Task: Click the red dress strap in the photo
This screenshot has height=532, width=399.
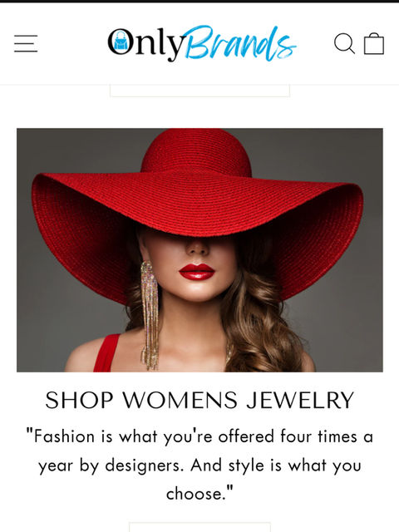Action: click(106, 352)
